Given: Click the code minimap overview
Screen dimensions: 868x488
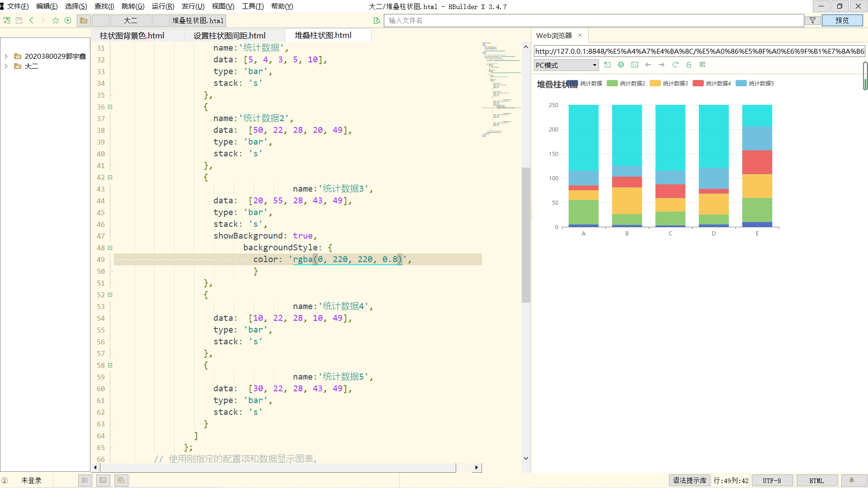Looking at the screenshot, I should tap(501, 89).
